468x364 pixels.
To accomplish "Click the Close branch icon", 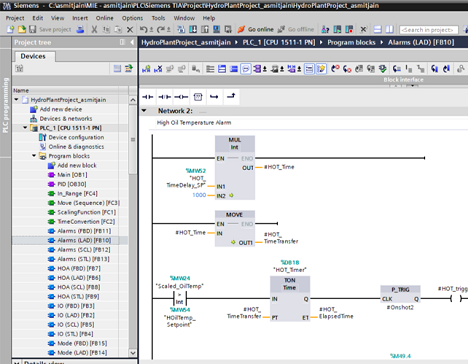I will click(x=231, y=97).
